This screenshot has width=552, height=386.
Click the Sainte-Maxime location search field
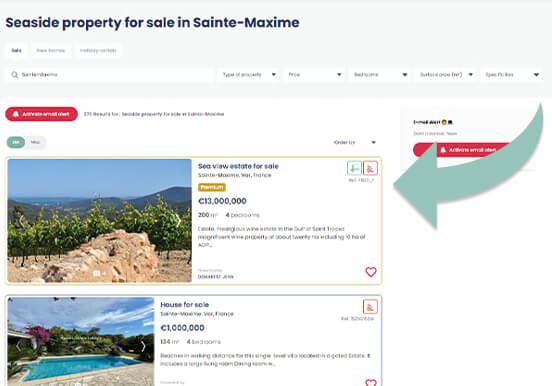click(110, 75)
